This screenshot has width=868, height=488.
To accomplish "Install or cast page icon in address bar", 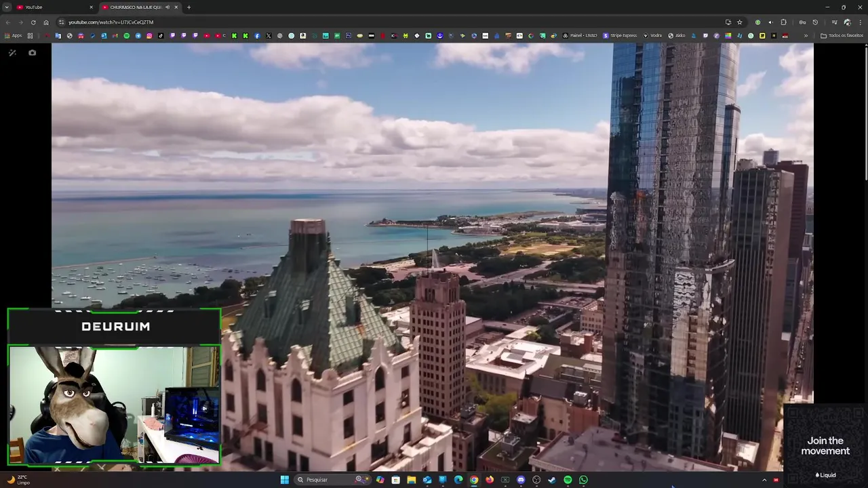I will click(x=728, y=22).
